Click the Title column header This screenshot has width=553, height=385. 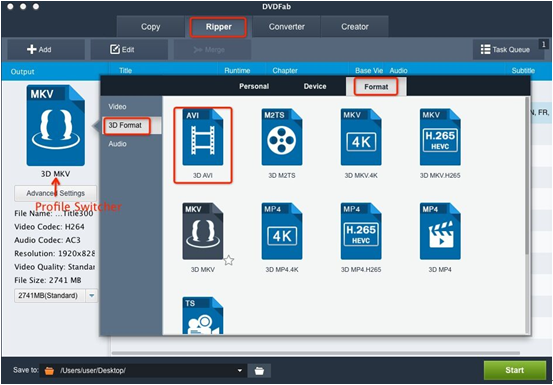tap(125, 71)
